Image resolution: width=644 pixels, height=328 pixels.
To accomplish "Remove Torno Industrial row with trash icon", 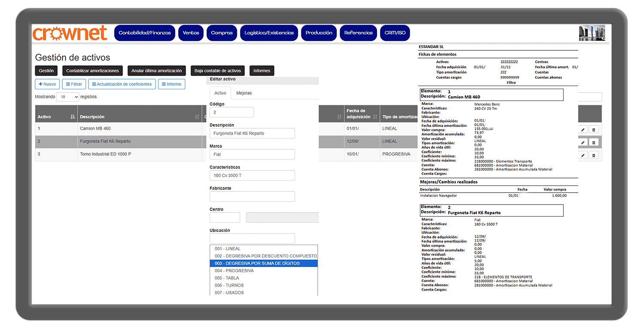I will pos(594,155).
